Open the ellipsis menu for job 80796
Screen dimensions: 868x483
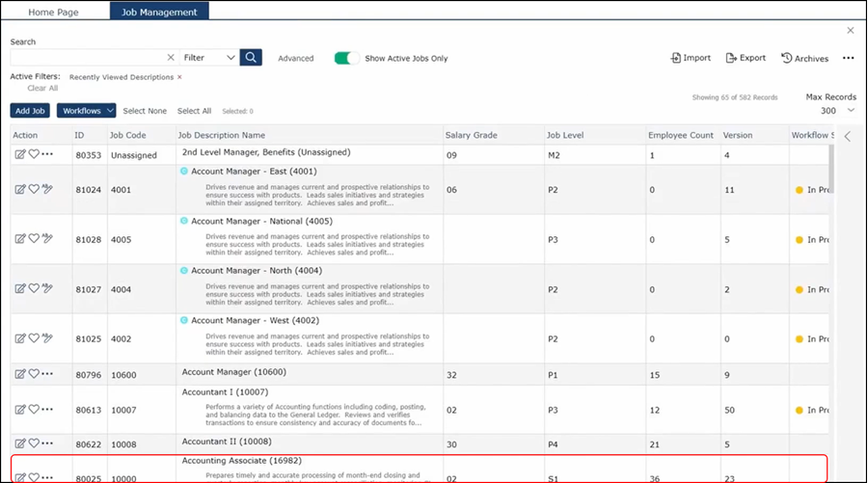(x=47, y=374)
